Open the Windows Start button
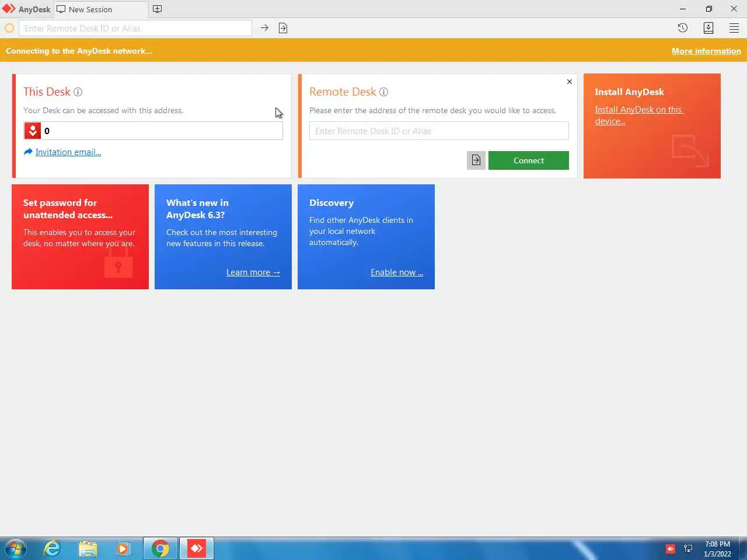Viewport: 747px width, 560px height. [15, 548]
